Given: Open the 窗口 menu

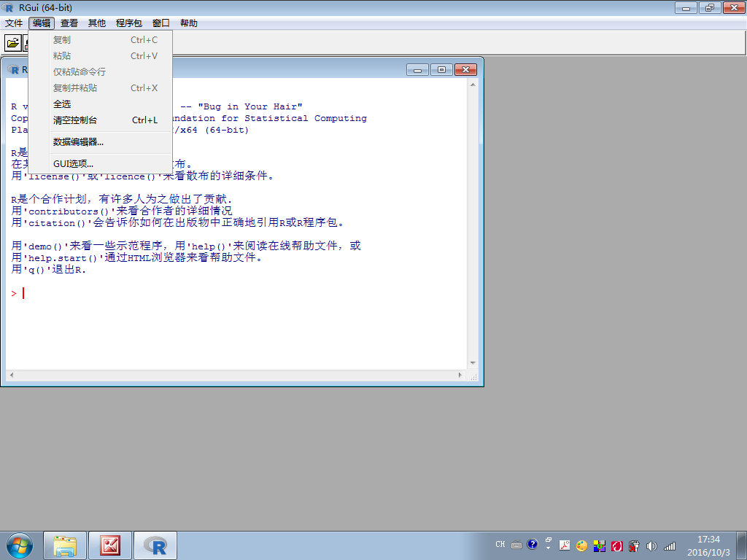Looking at the screenshot, I should (160, 23).
